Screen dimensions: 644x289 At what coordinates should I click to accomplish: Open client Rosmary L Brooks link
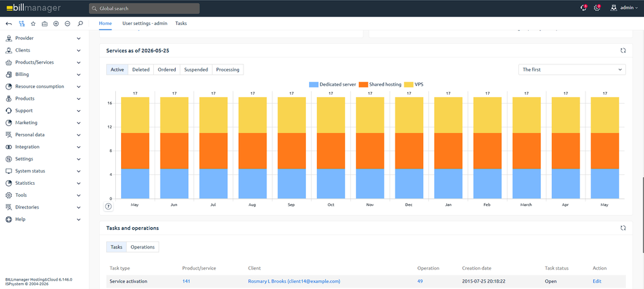(x=294, y=281)
